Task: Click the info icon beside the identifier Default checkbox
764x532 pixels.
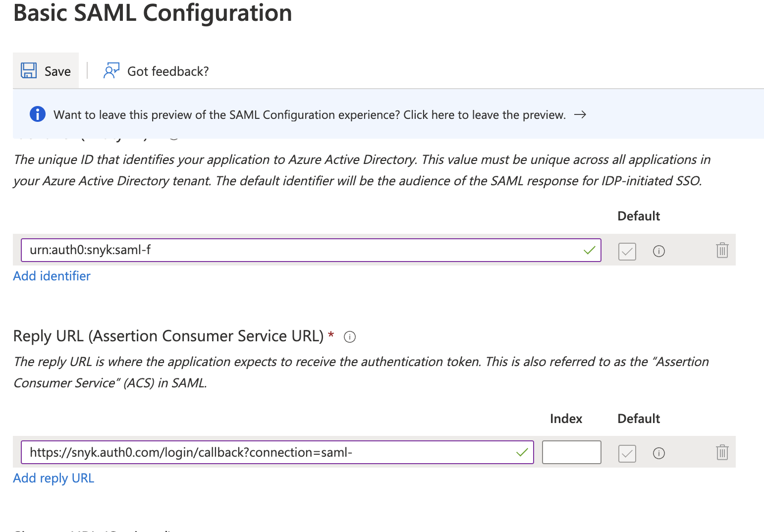Action: pos(659,251)
